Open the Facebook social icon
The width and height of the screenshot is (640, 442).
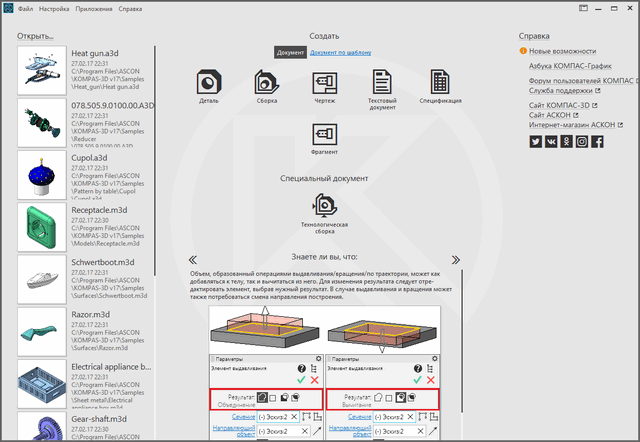pyautogui.click(x=598, y=142)
